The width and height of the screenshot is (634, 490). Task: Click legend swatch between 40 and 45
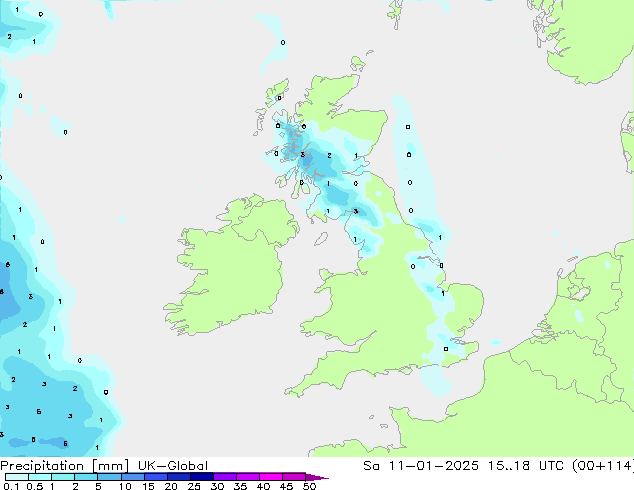[271, 477]
